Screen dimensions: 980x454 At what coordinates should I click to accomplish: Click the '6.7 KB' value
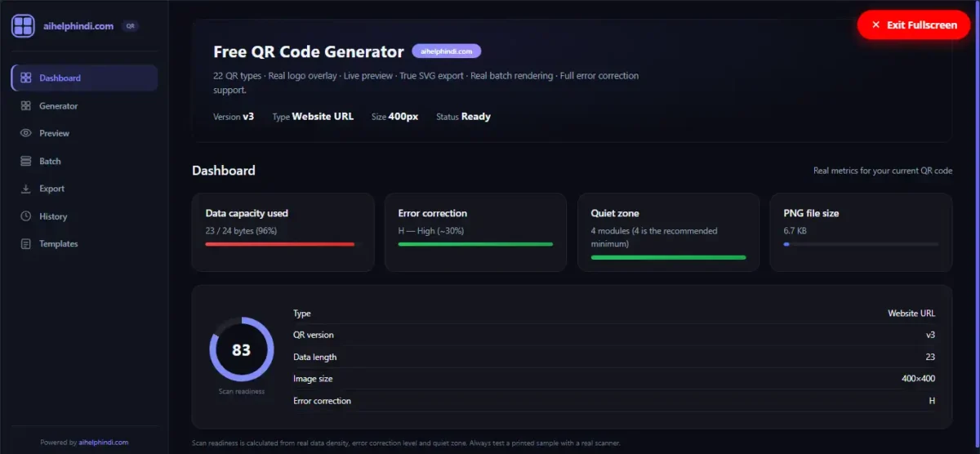[x=795, y=231]
